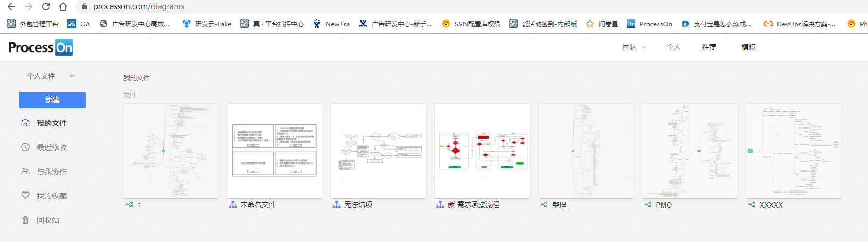
Task: Open the 未命名文件 thumbnail
Action: click(x=275, y=151)
